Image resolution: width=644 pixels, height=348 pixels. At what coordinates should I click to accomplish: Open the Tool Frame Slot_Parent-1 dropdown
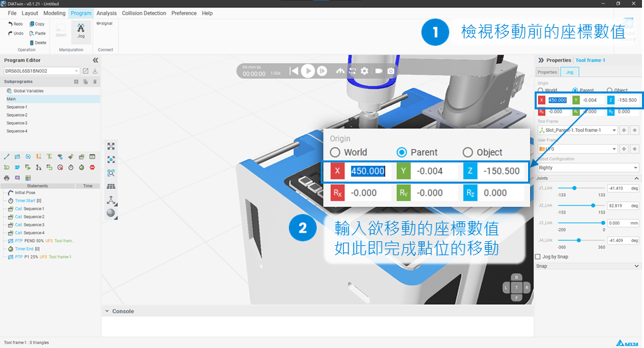coord(578,130)
